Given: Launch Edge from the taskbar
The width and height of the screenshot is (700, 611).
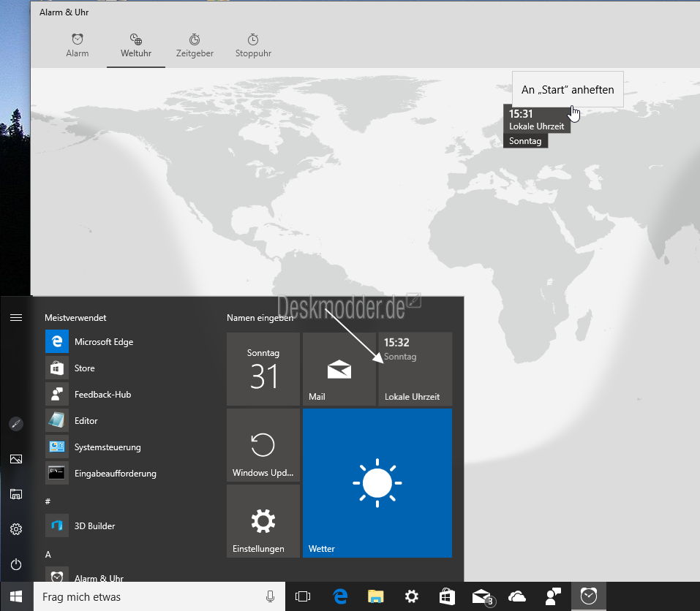Looking at the screenshot, I should click(340, 596).
